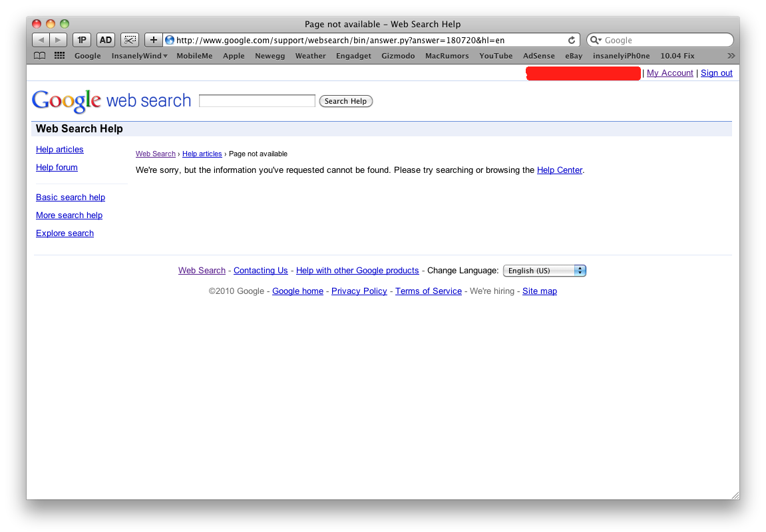Open the Apple bookmark
This screenshot has width=766, height=532.
[234, 56]
